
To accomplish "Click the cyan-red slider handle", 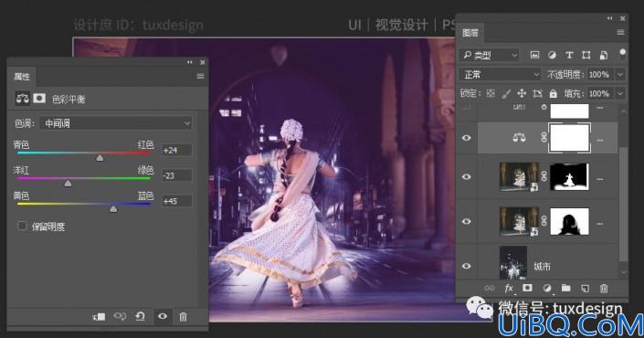I will [100, 158].
